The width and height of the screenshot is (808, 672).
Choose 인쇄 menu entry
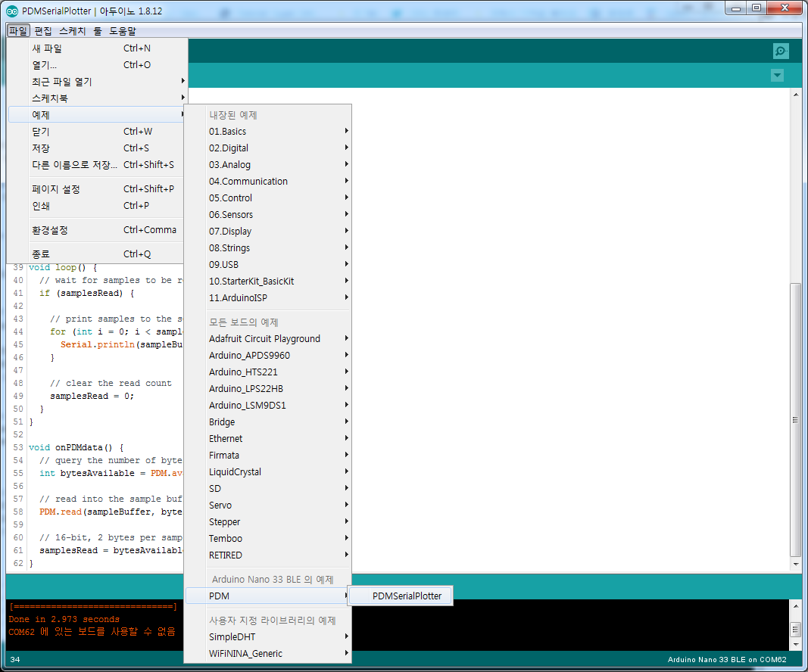[97, 206]
